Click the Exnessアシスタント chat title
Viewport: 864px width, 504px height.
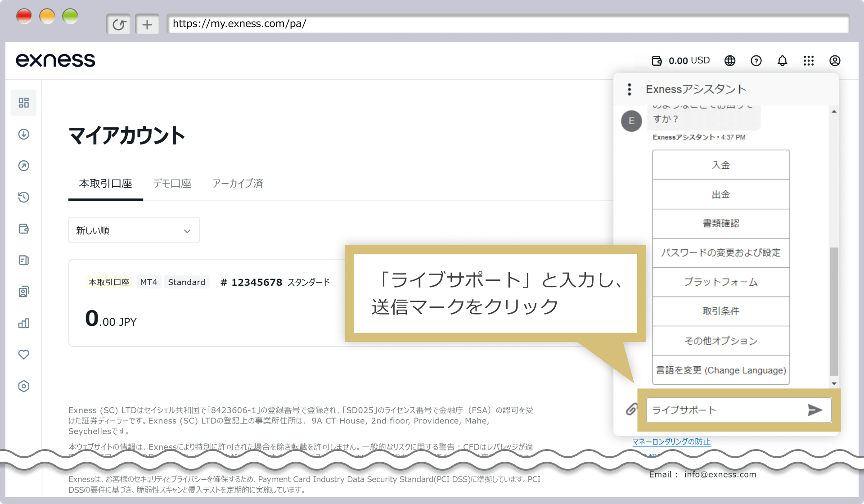coord(696,89)
